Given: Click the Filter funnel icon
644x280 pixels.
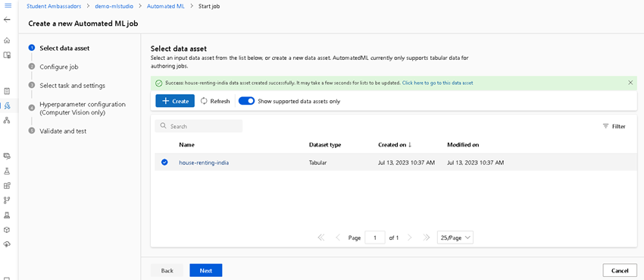Looking at the screenshot, I should [x=605, y=126].
